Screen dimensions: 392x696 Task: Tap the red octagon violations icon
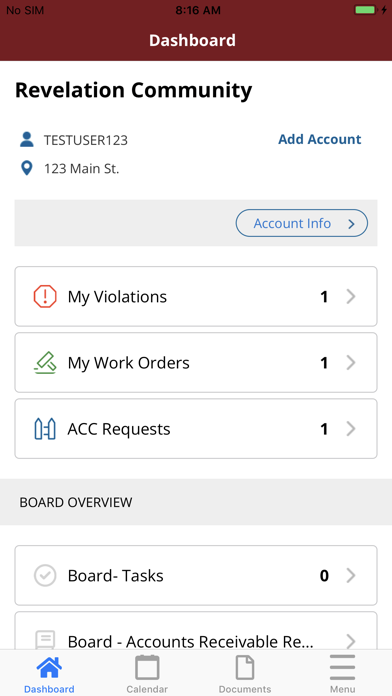(45, 297)
